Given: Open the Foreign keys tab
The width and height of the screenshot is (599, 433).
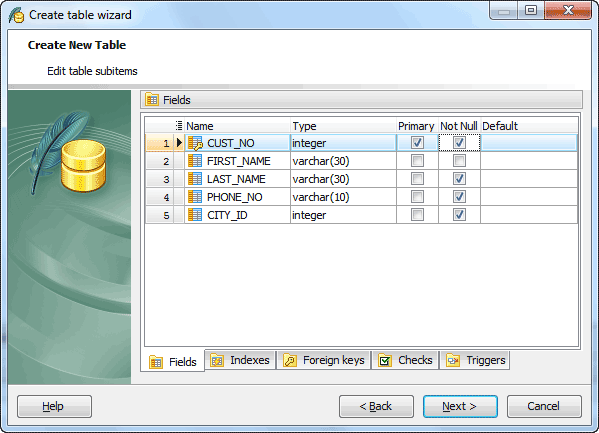Looking at the screenshot, I should click(324, 360).
